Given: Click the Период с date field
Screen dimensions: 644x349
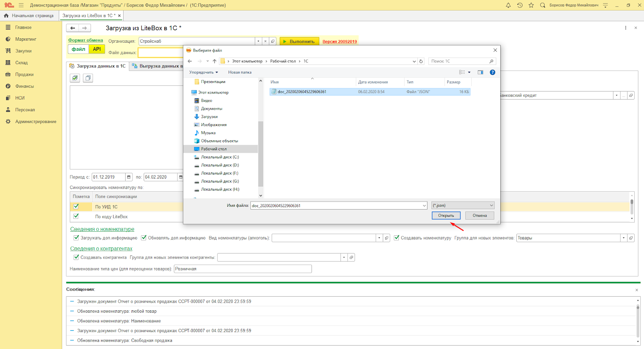Looking at the screenshot, I should [x=109, y=177].
